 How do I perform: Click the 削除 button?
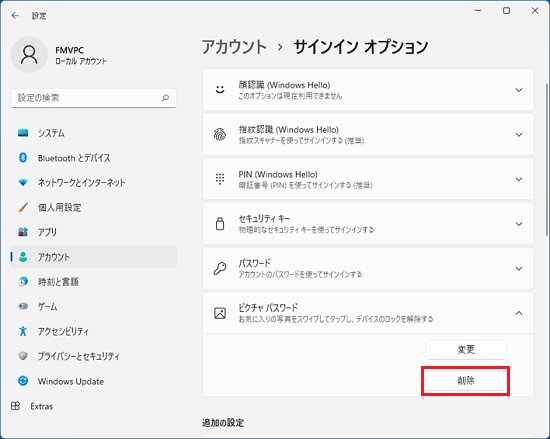point(466,381)
